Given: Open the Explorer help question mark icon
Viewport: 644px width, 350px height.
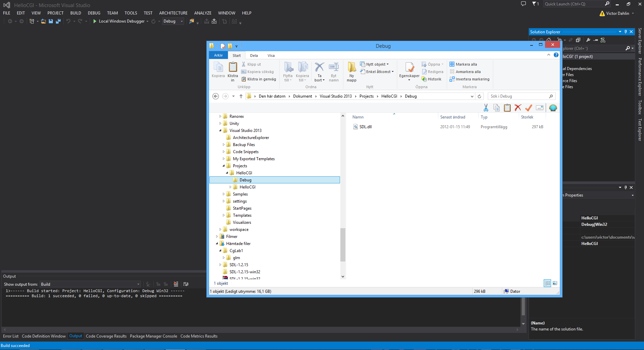Looking at the screenshot, I should click(x=556, y=55).
